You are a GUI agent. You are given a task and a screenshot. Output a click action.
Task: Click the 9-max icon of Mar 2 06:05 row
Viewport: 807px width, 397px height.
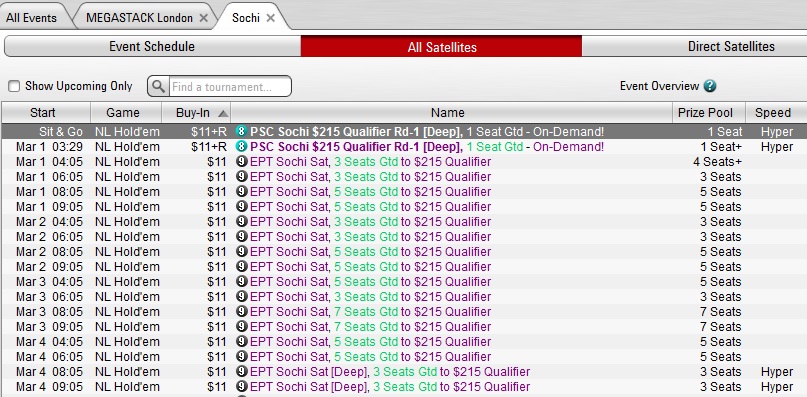[242, 236]
